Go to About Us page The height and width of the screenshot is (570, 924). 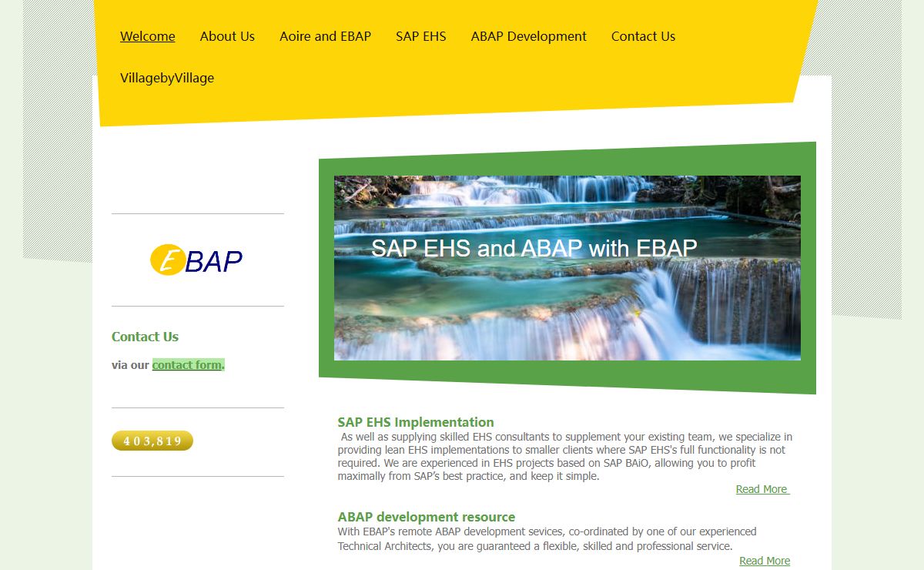point(227,36)
